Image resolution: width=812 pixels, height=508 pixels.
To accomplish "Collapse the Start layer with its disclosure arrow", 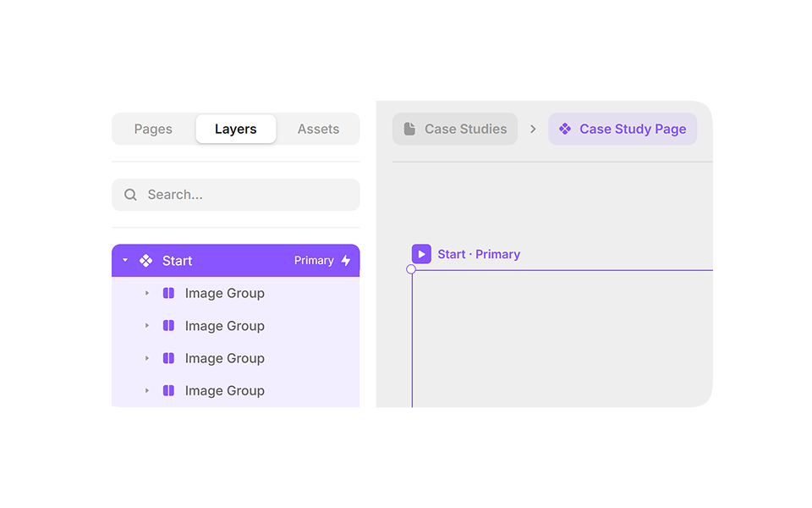I will (124, 260).
